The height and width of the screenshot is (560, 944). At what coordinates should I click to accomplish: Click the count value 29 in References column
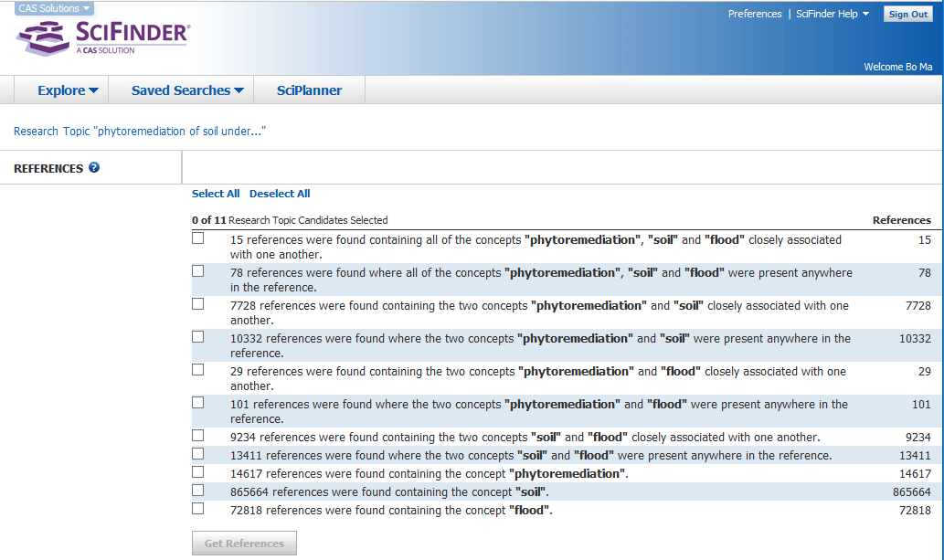click(x=925, y=372)
